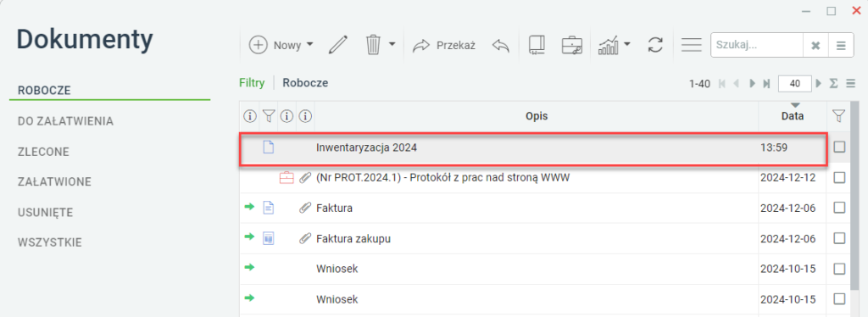Go to last page arrow
The height and width of the screenshot is (317, 868).
point(766,84)
